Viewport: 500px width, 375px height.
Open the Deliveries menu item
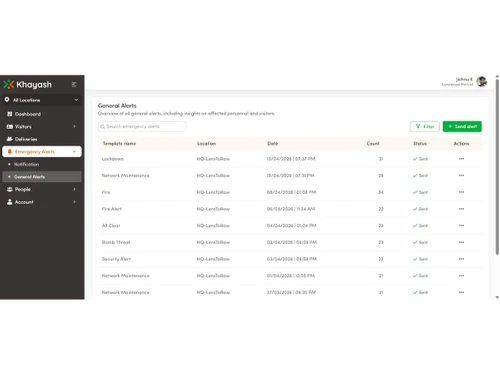(x=42, y=139)
